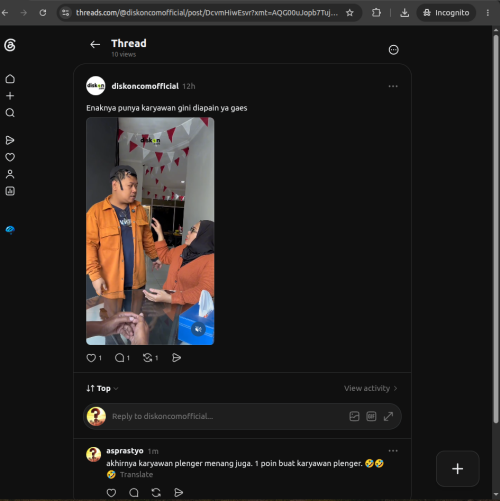Like asprastyo's comment
Image resolution: width=500 pixels, height=501 pixels.
[x=111, y=493]
